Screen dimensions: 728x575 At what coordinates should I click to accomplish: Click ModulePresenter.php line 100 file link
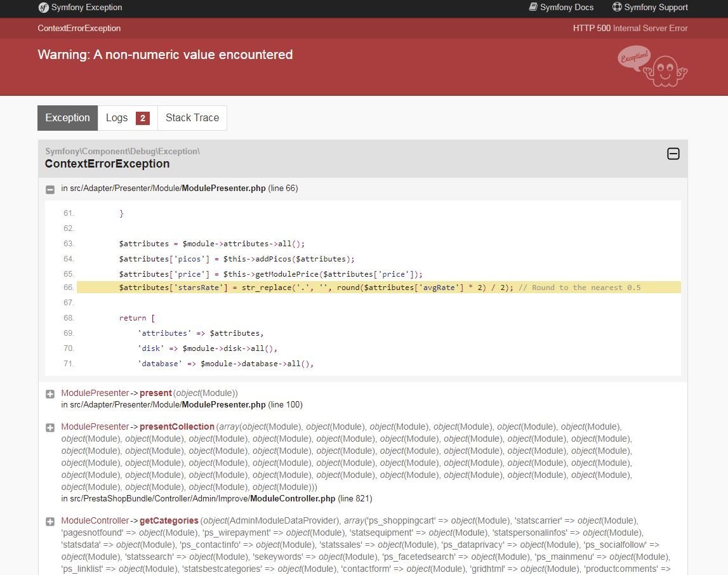tap(182, 405)
